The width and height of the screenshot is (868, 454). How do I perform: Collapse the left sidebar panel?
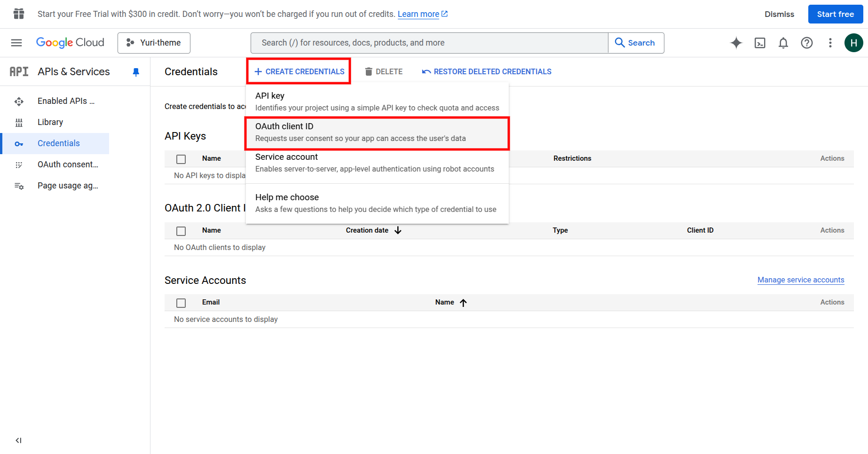[x=18, y=440]
